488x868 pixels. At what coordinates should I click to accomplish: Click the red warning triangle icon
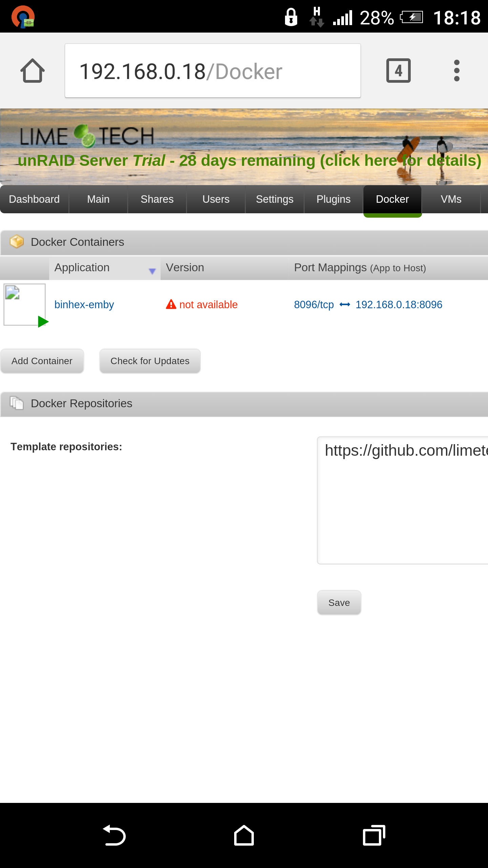click(171, 304)
